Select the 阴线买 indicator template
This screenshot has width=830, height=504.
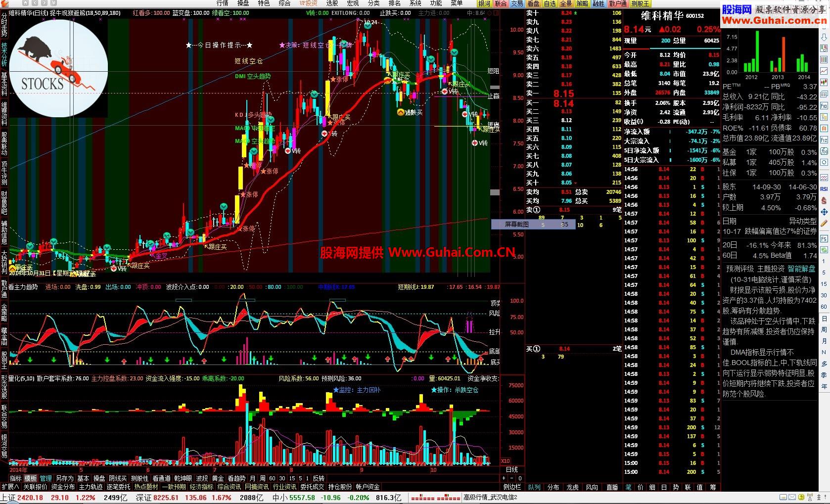pos(118,478)
